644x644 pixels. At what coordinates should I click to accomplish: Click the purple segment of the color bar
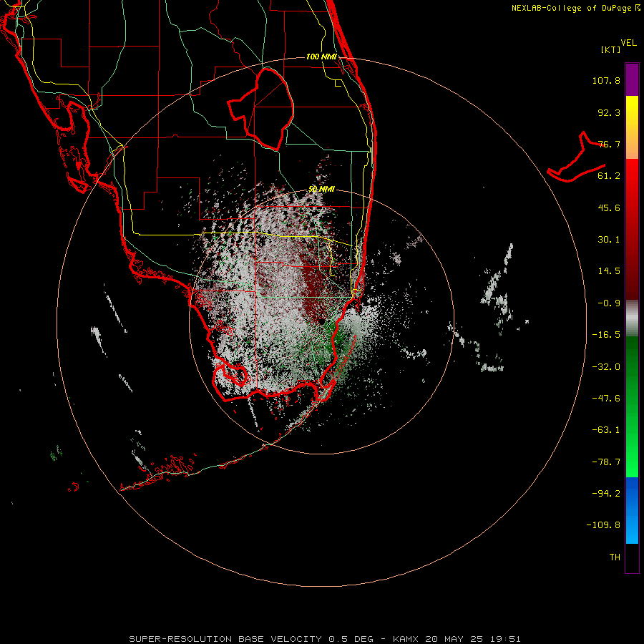point(632,79)
